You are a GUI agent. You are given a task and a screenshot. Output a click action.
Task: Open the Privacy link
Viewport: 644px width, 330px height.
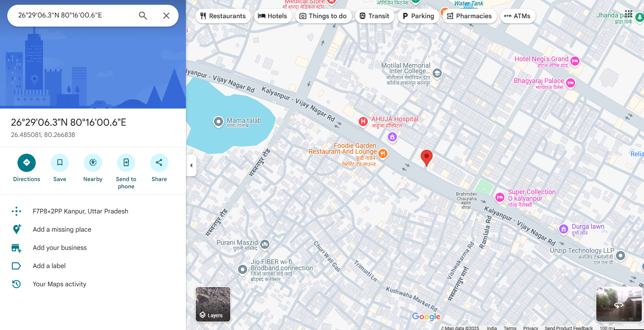[531, 328]
